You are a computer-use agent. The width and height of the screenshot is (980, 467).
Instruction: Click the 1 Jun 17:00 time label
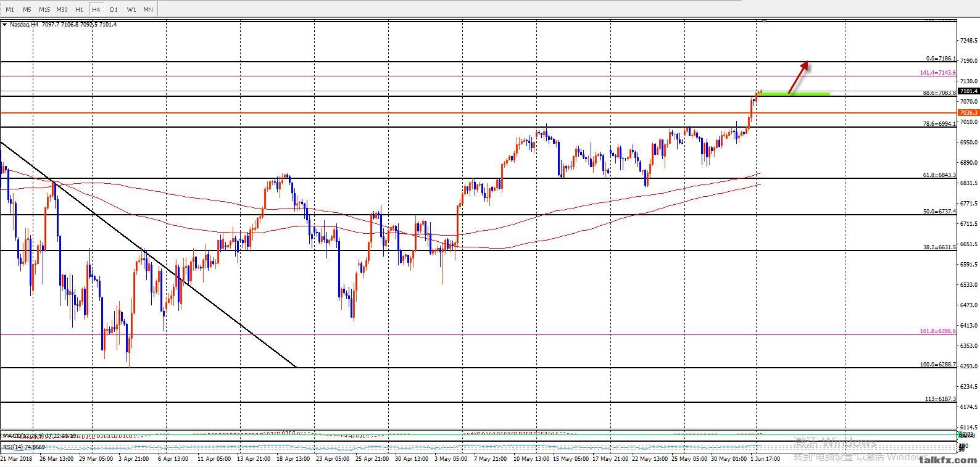point(766,459)
